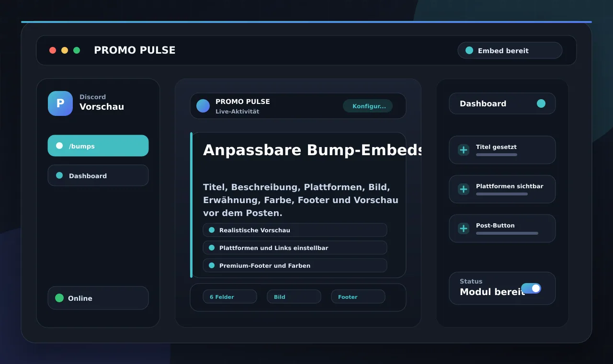Click the green window maximize dot

77,50
